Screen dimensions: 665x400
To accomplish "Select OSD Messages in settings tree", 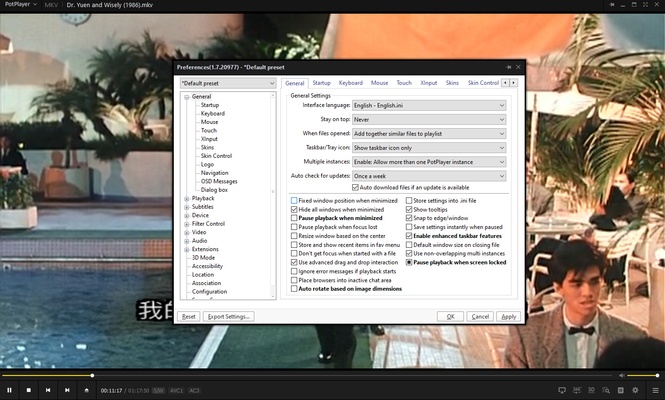I will coord(219,182).
